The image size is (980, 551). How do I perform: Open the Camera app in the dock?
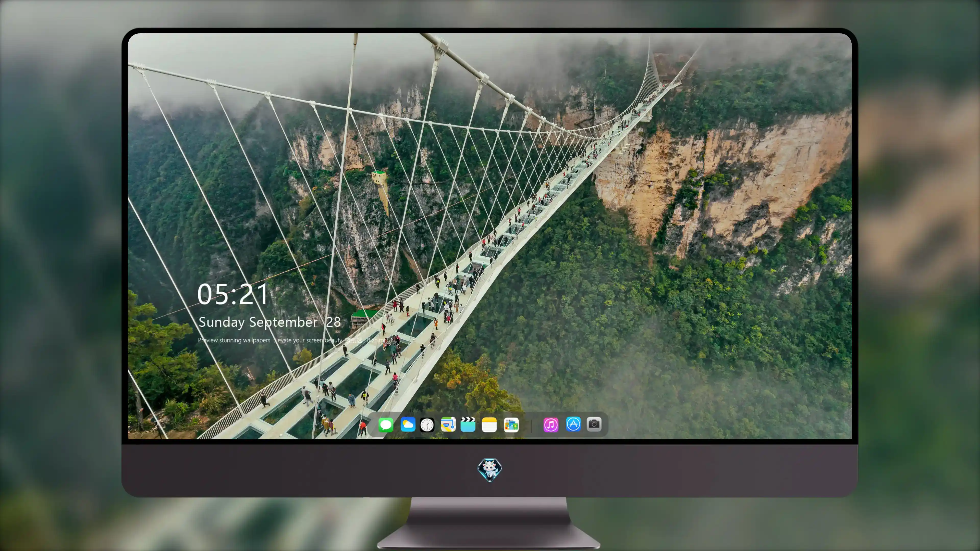pos(594,424)
